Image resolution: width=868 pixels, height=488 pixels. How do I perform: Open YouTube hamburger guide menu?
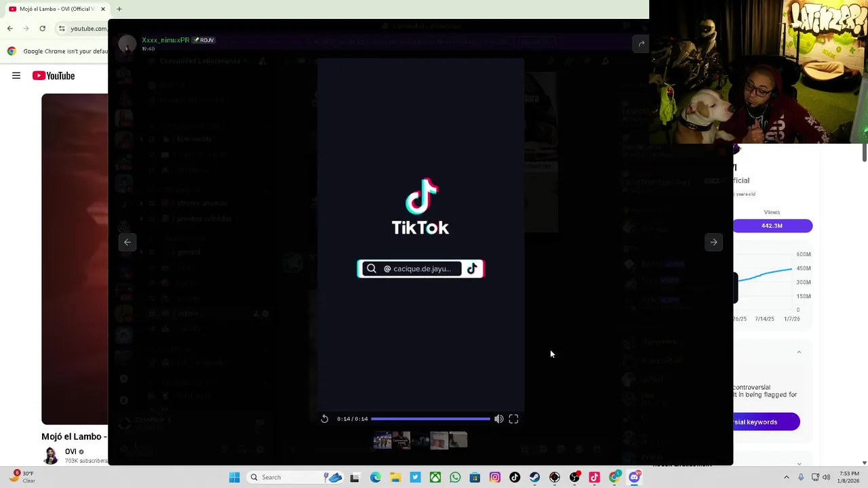(x=16, y=76)
